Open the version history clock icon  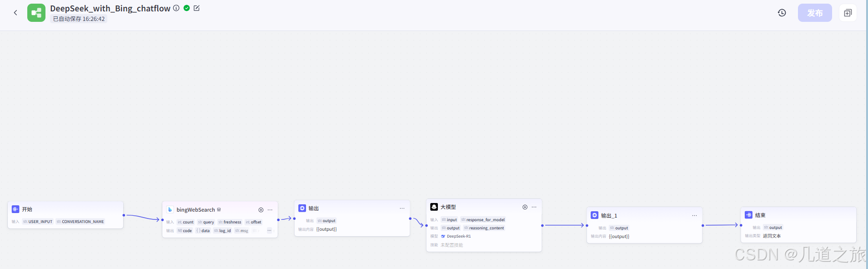tap(782, 13)
